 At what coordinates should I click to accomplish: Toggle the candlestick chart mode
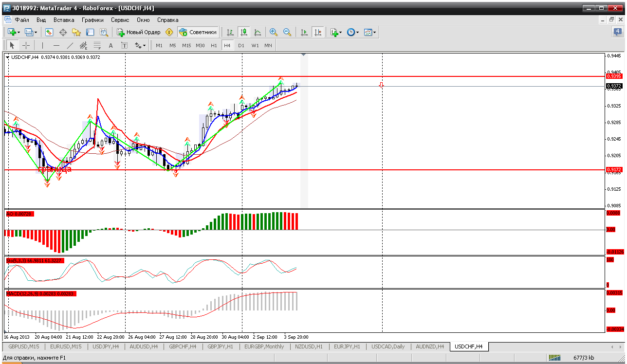243,32
